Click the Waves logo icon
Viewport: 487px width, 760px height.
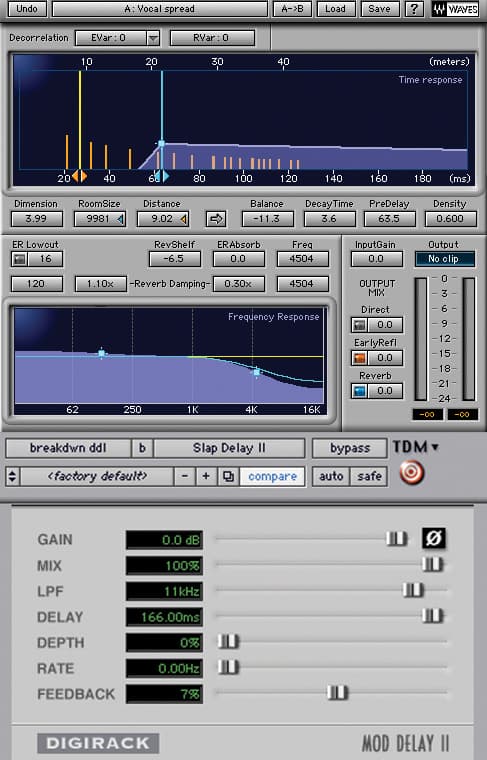[455, 9]
